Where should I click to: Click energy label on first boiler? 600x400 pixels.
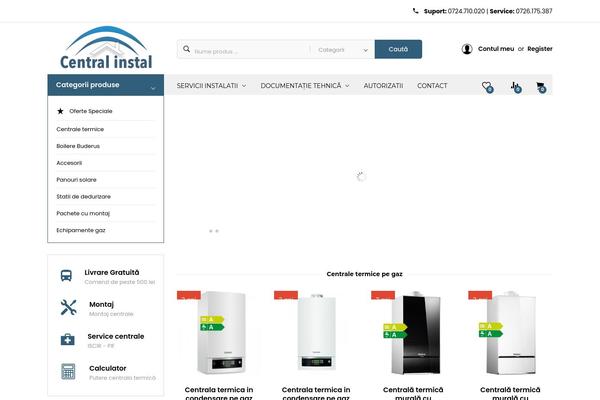pyautogui.click(x=212, y=323)
